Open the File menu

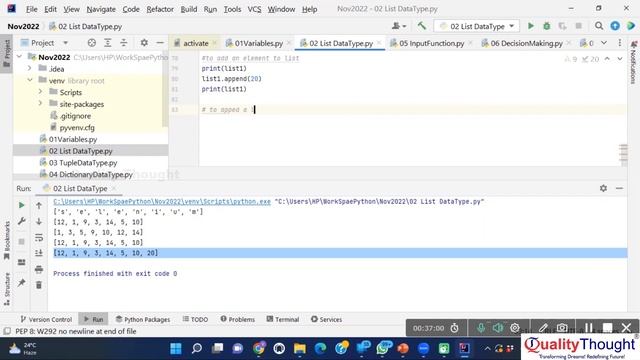(x=31, y=9)
